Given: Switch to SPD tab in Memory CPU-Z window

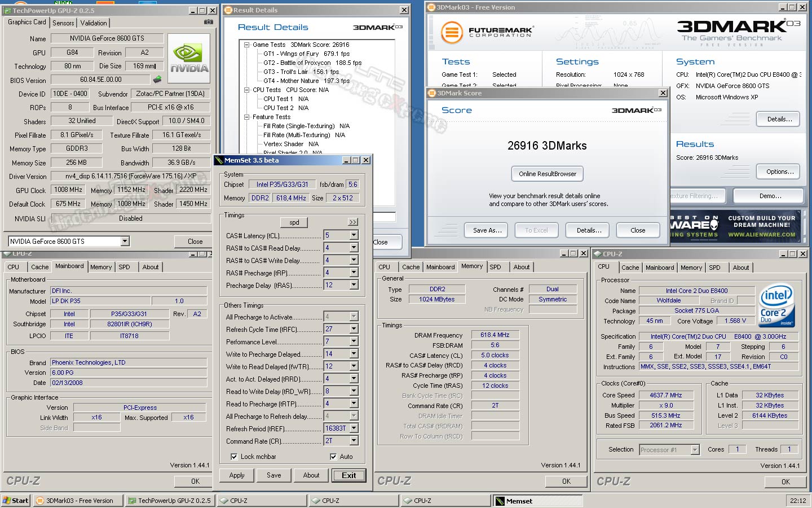Looking at the screenshot, I should pos(495,267).
